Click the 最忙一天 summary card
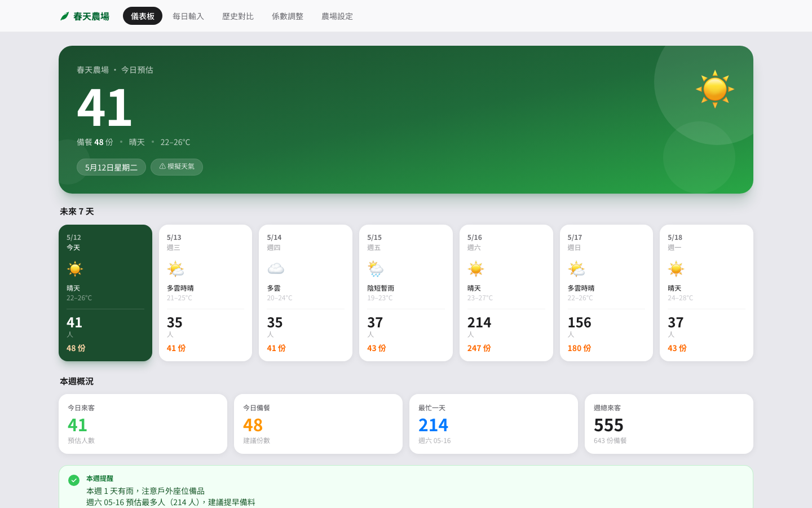This screenshot has width=812, height=508. click(x=493, y=424)
